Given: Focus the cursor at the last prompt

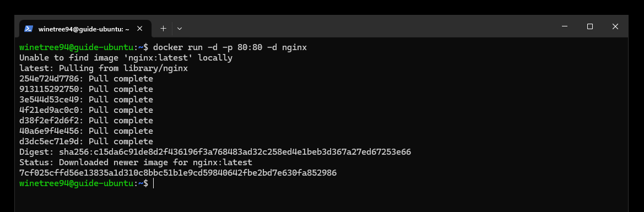Looking at the screenshot, I should pyautogui.click(x=153, y=183).
